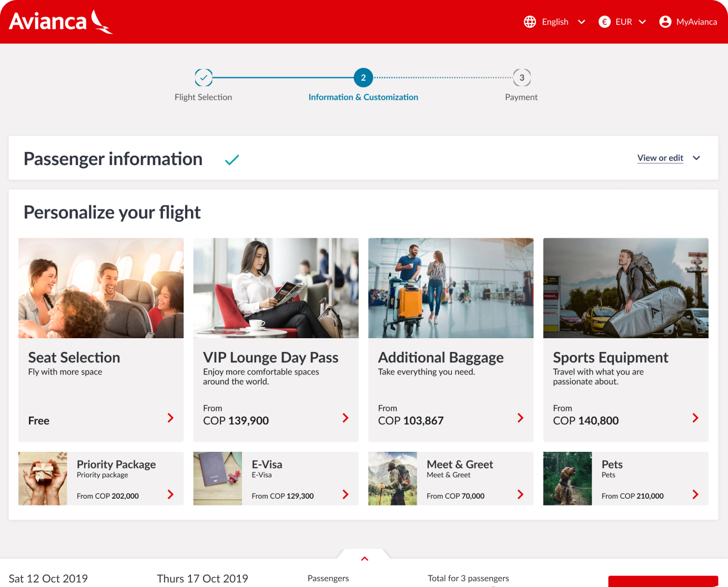
Task: Select the Payment step 3
Action: coord(521,78)
